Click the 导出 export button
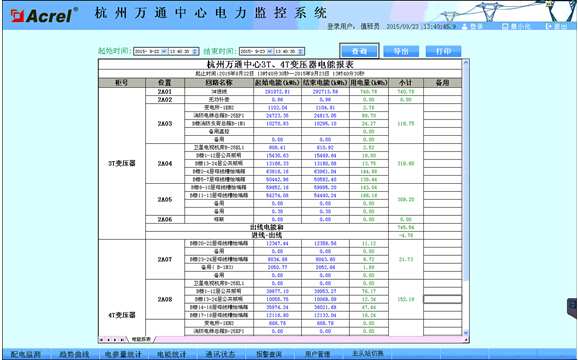This screenshot has width=578, height=360. point(401,51)
